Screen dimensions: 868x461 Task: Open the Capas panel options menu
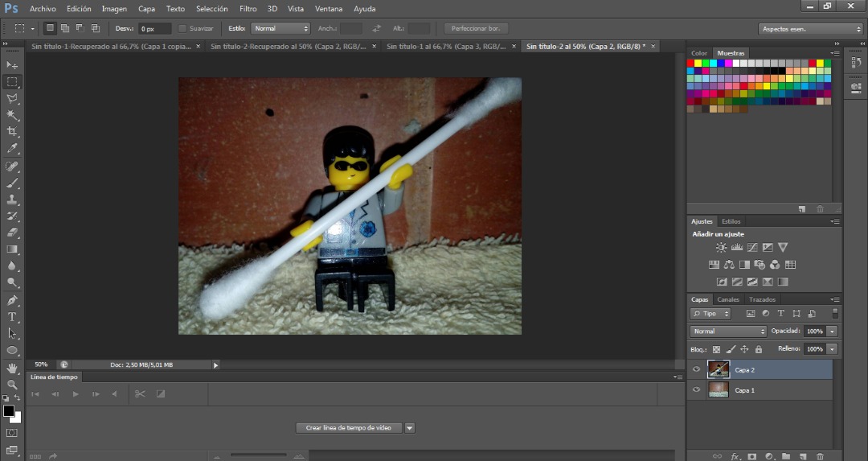835,300
